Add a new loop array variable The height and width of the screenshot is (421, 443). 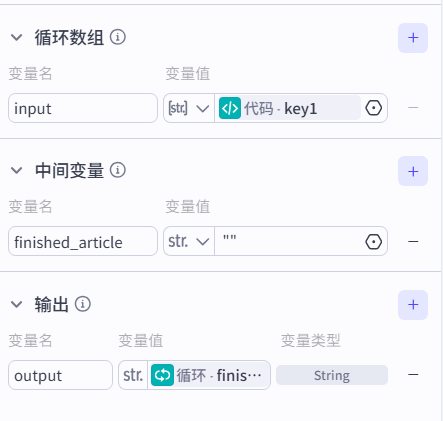pyautogui.click(x=413, y=38)
